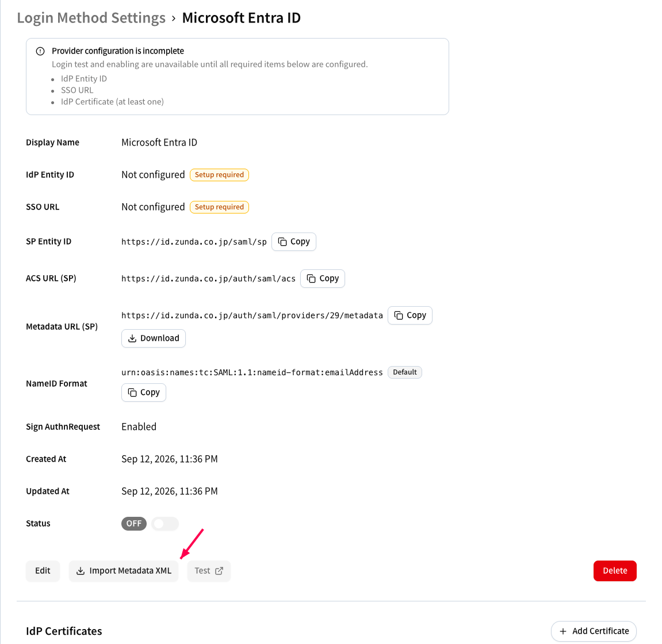Click the Default tag beside NameID Format

(404, 372)
